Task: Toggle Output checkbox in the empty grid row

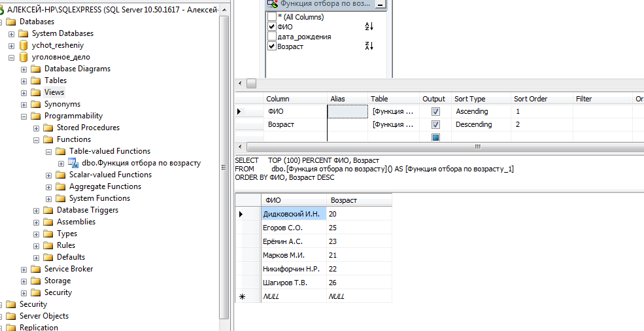Action: 436,137
